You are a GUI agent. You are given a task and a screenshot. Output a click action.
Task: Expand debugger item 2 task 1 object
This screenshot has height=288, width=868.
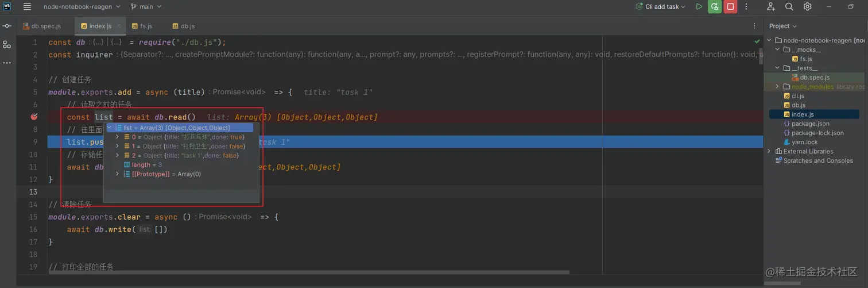118,155
